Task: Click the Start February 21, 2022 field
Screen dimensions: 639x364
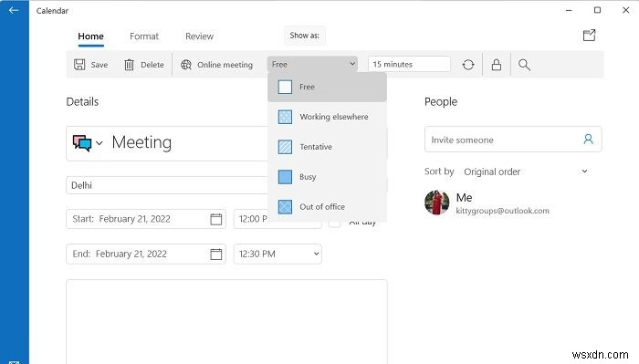Action: coord(146,219)
